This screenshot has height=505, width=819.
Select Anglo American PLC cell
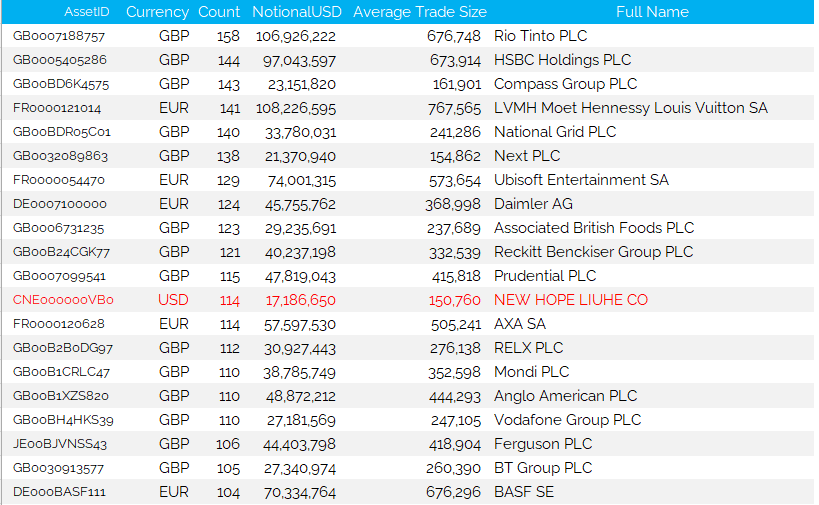point(566,396)
